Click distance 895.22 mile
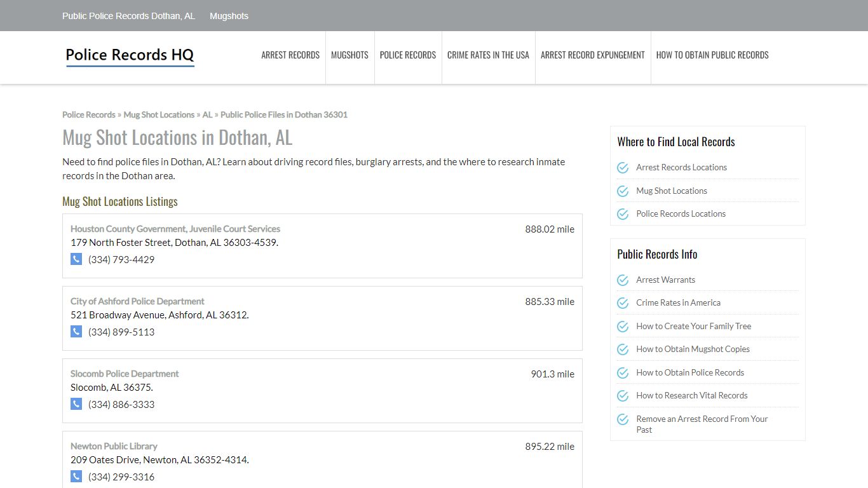Screen dimensions: 868x488 pos(550,447)
